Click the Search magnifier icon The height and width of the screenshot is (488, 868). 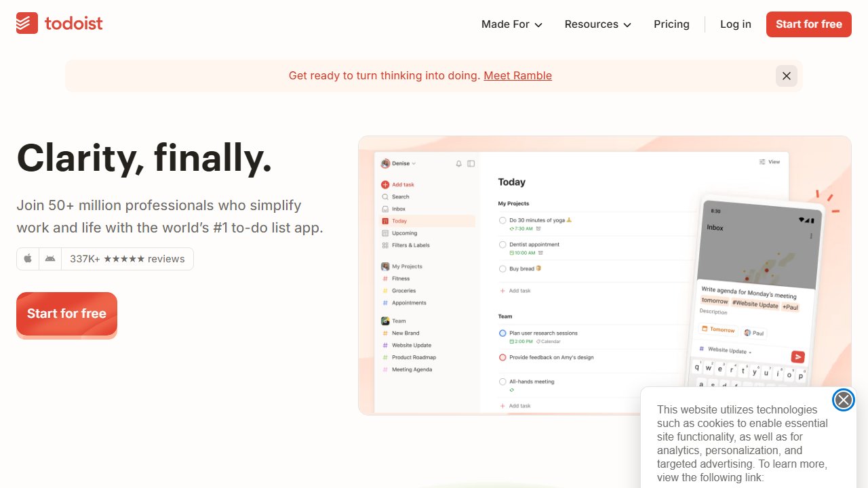coord(385,197)
